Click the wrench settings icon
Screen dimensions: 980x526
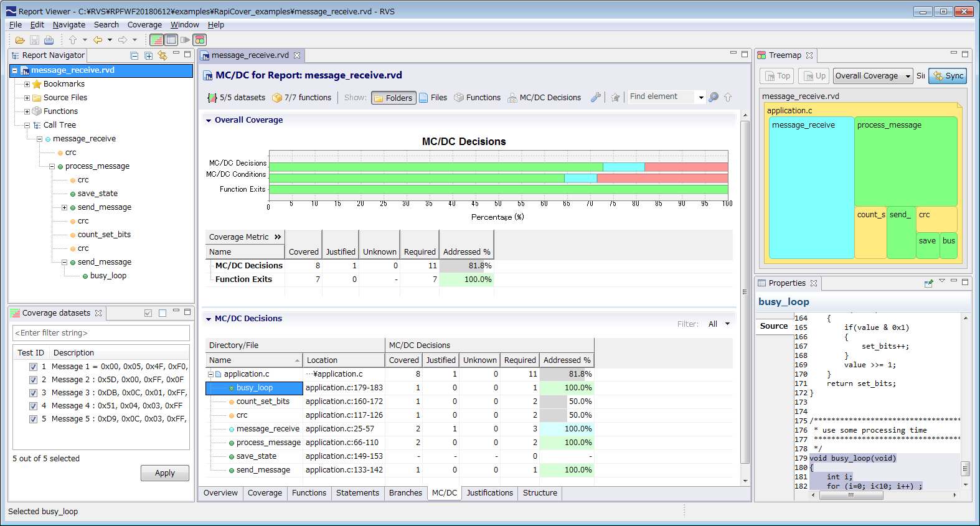pos(596,97)
